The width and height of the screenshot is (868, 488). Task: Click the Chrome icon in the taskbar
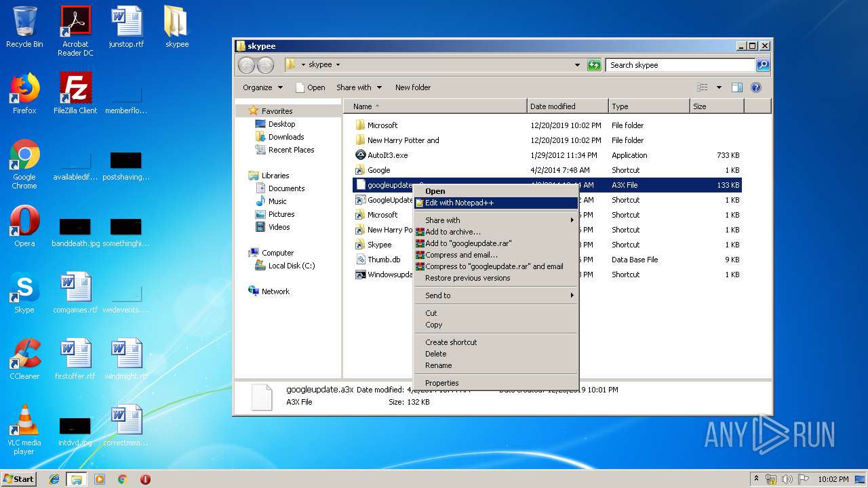(122, 479)
